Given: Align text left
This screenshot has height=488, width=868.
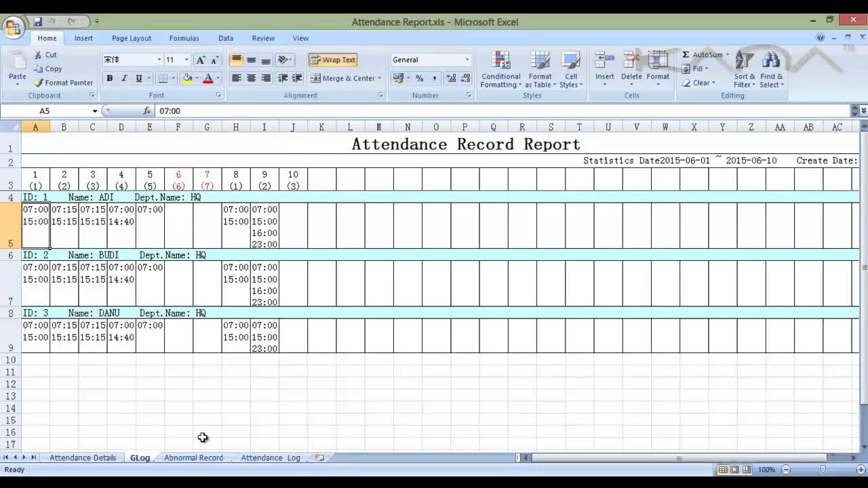Looking at the screenshot, I should click(237, 78).
